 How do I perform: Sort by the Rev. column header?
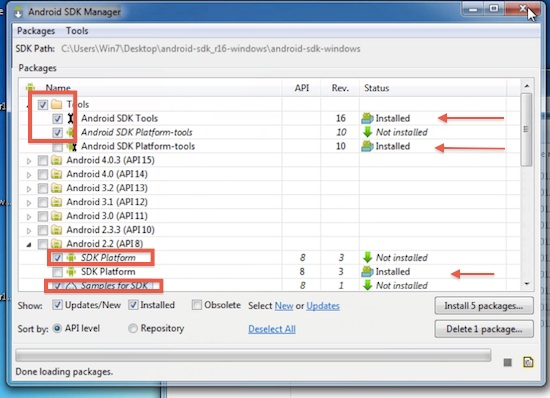[340, 88]
